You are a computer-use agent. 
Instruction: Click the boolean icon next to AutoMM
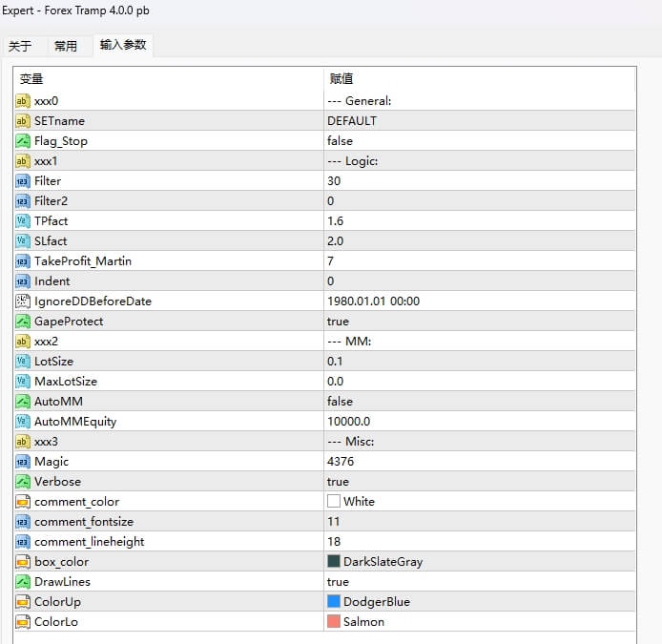[23, 401]
